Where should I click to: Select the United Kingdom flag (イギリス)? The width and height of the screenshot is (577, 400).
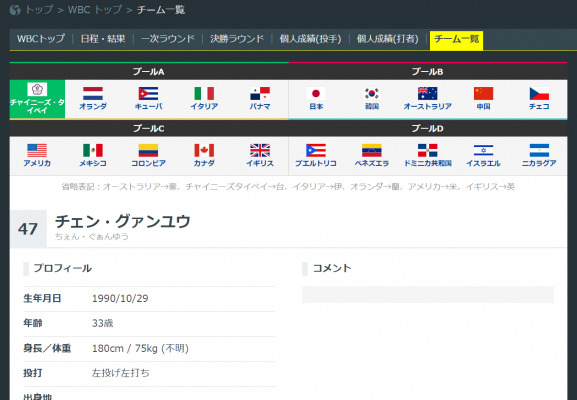pos(260,150)
